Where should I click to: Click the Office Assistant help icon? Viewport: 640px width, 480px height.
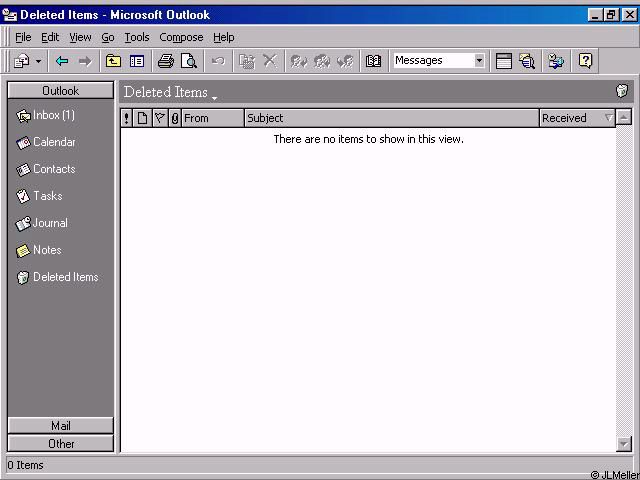coord(585,61)
